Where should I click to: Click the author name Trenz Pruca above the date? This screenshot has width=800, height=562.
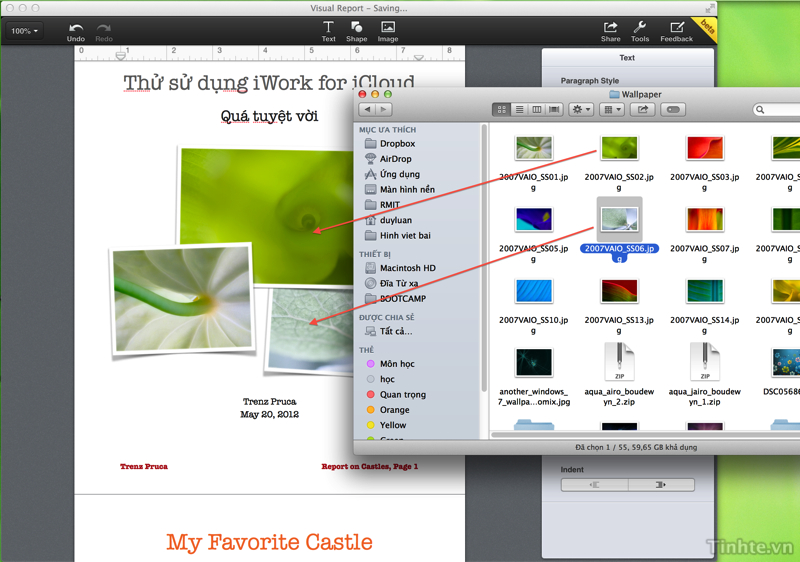[269, 401]
